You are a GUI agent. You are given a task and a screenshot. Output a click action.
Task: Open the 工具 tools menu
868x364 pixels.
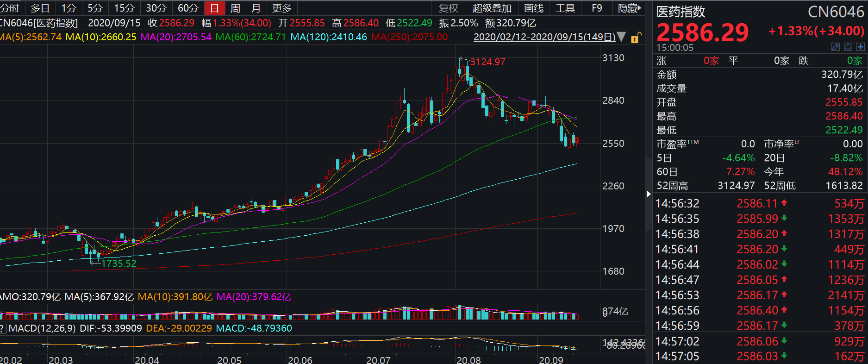(565, 8)
